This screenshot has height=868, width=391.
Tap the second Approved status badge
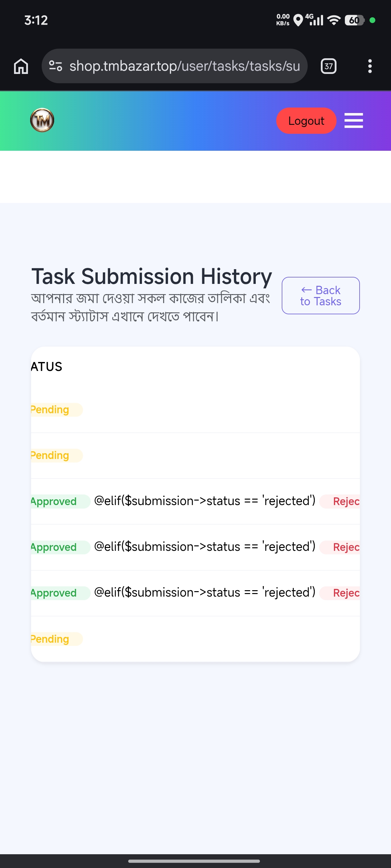click(x=60, y=547)
